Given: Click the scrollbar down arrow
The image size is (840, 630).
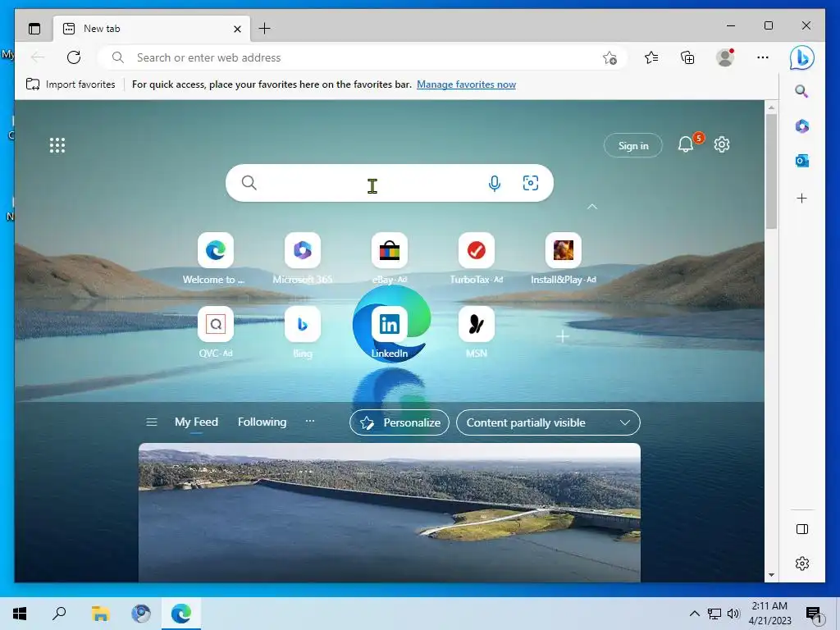Looking at the screenshot, I should tap(771, 575).
